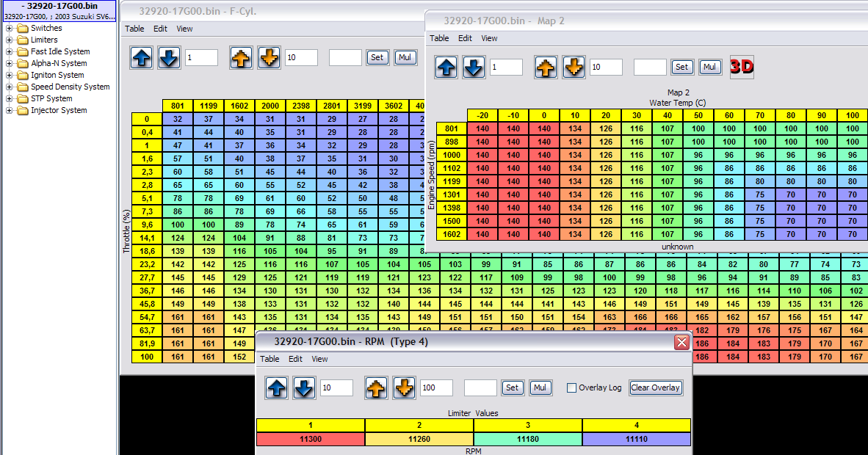868x455 pixels.
Task: Open the Edit menu in Map 2 window
Action: (x=465, y=38)
